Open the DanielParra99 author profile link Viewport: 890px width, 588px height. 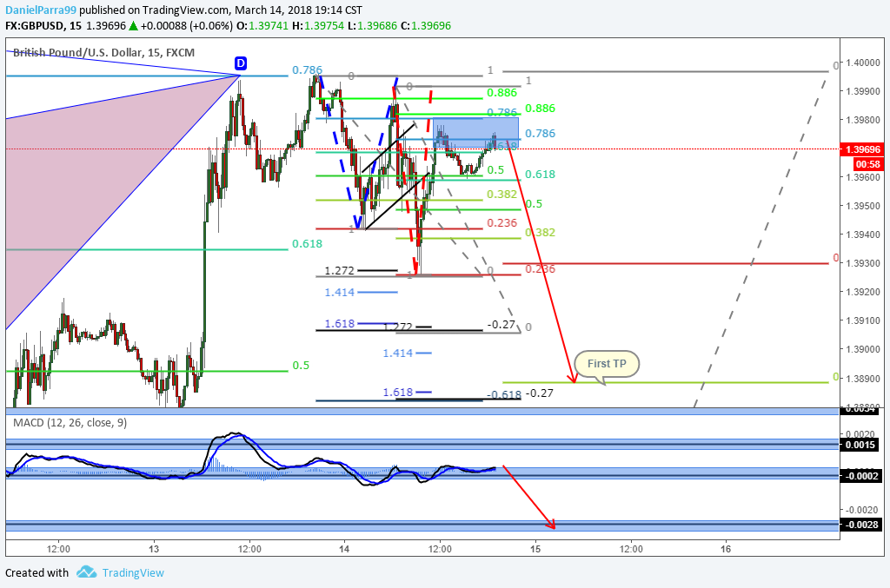(41, 10)
